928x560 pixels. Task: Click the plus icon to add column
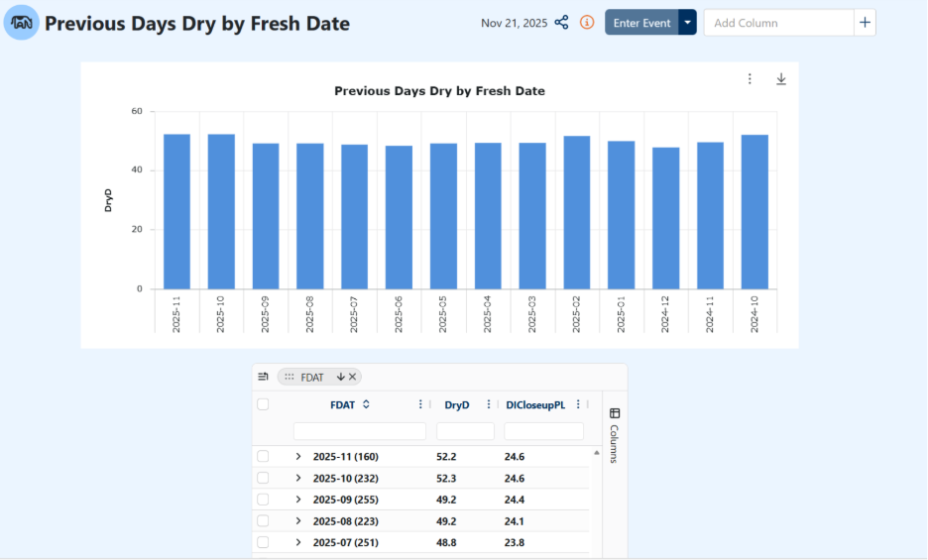[x=865, y=23]
